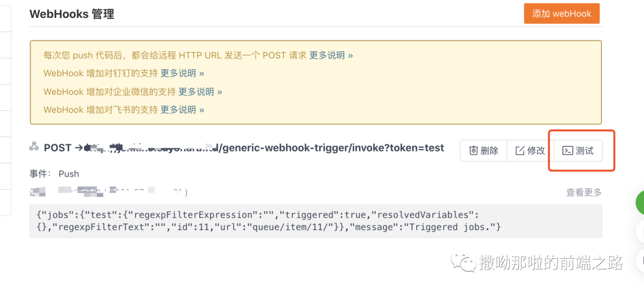
Task: Click the green circular floating button
Action: (x=639, y=203)
